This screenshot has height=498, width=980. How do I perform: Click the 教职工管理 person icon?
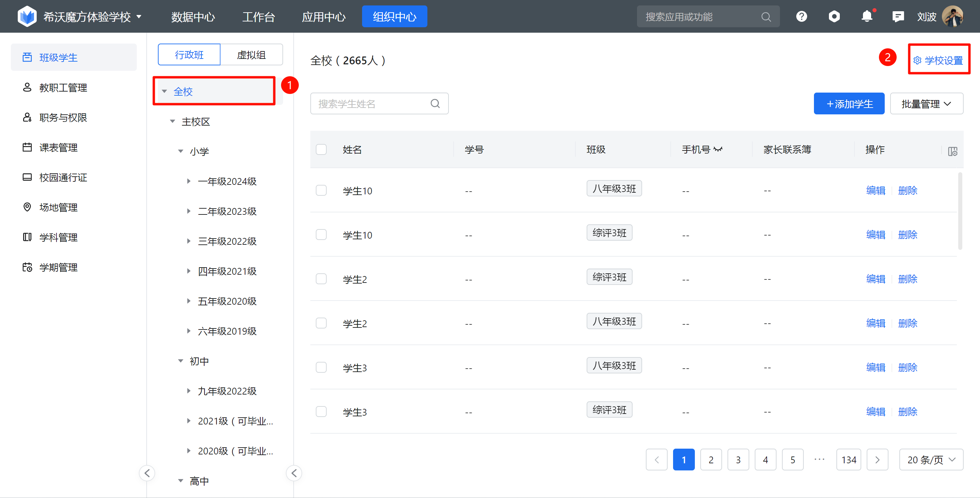(x=27, y=87)
